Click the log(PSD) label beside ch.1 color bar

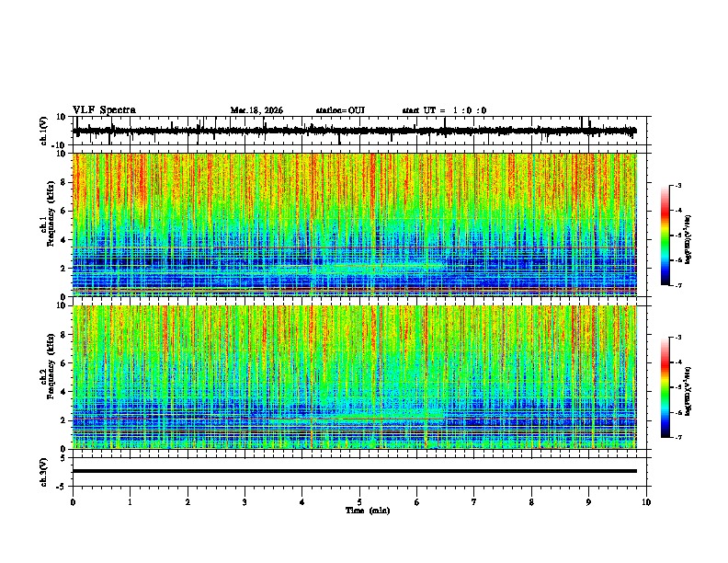pos(688,239)
